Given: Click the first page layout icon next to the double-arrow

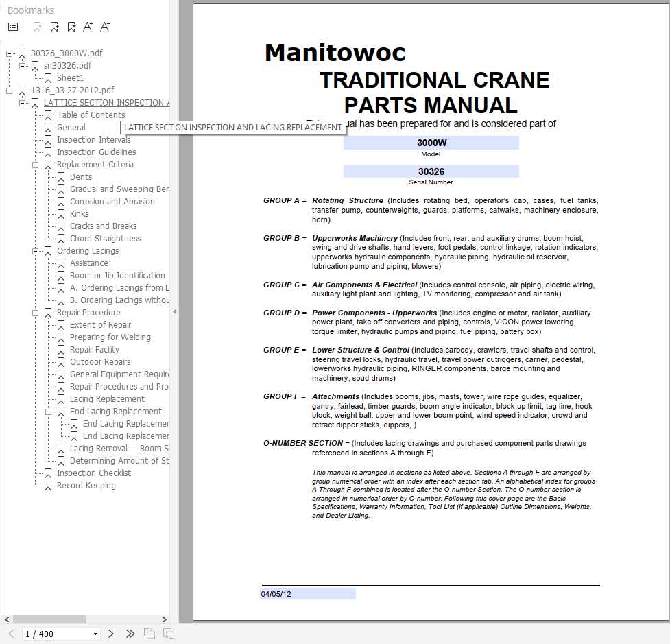Looking at the screenshot, I should coord(149,633).
